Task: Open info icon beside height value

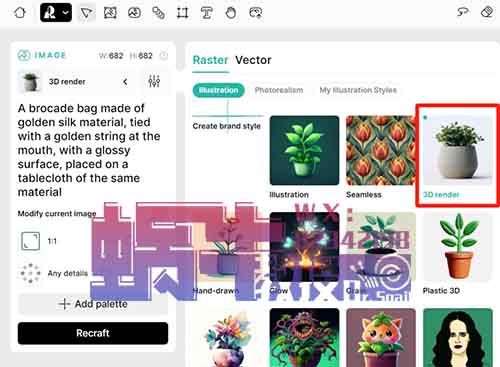Action: pyautogui.click(x=164, y=55)
